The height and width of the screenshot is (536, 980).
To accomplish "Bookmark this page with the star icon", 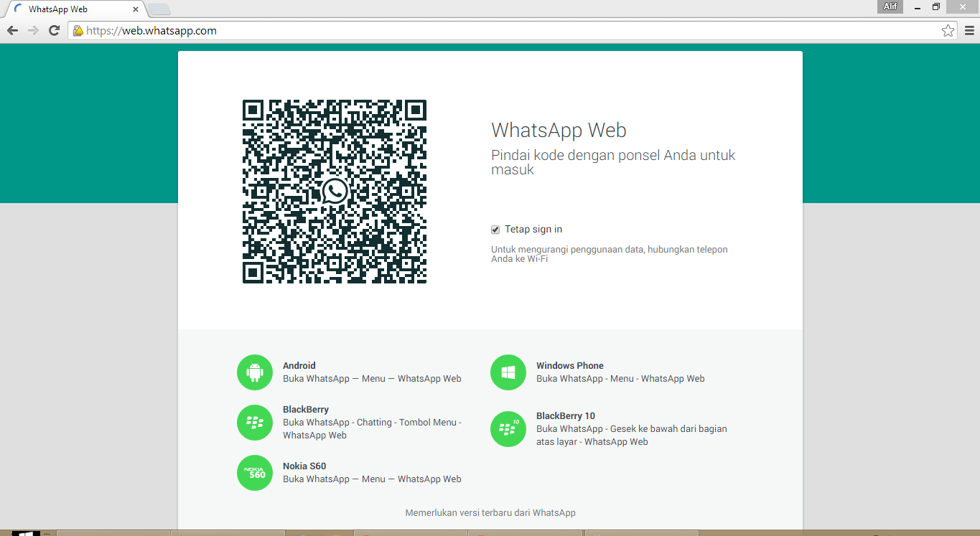I will click(948, 31).
